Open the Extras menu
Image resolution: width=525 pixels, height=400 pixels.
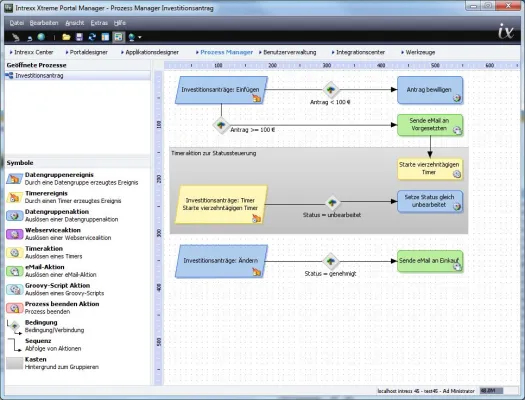tap(99, 23)
